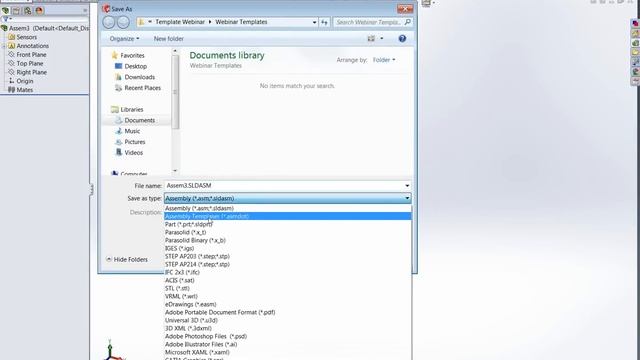The height and width of the screenshot is (360, 640).
Task: Choose Parasolid (*.x_t) file type
Action: (x=287, y=232)
